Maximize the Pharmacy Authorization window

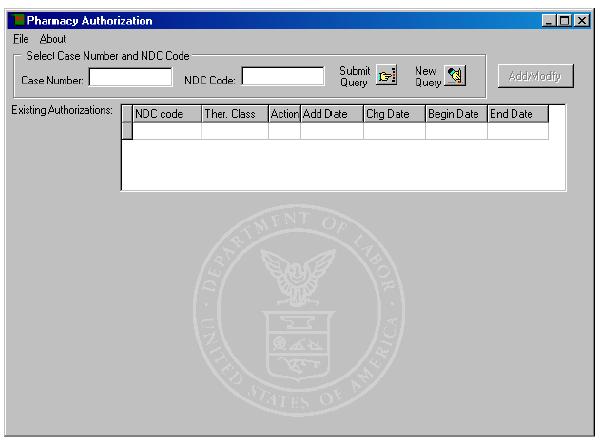point(565,20)
